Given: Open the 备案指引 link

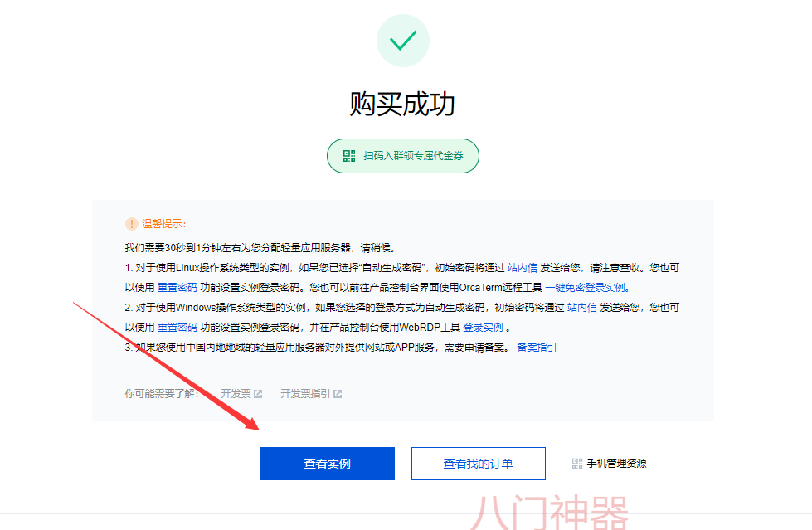Looking at the screenshot, I should click(x=537, y=348).
